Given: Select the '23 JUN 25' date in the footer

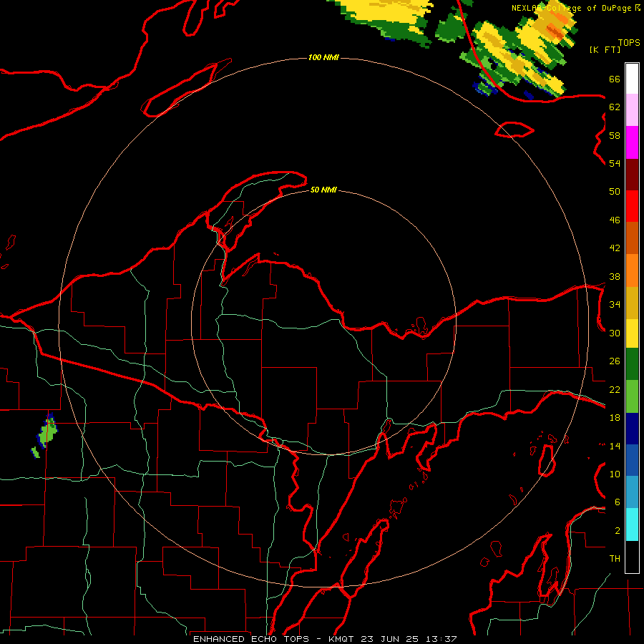Looking at the screenshot, I should coord(390,639).
